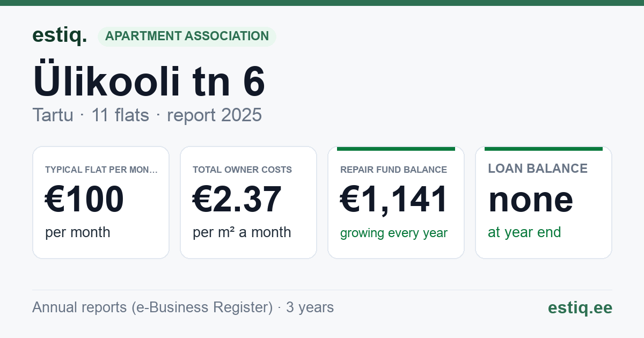
Task: Click the 'growing every year' text
Action: point(394,233)
